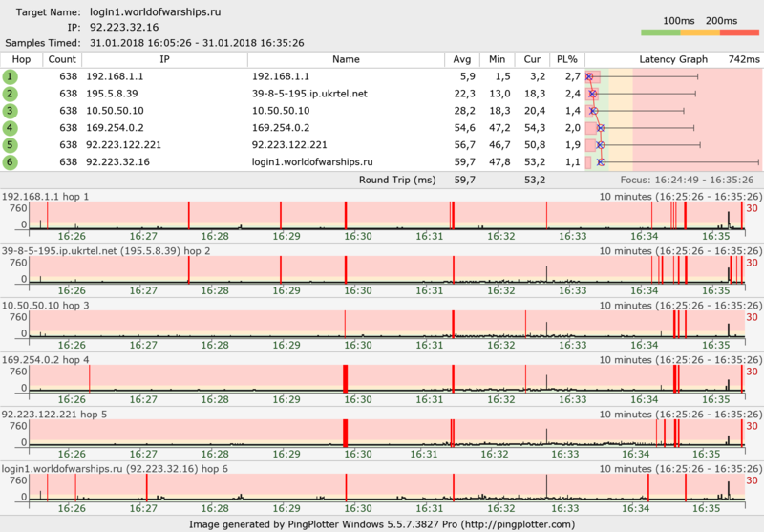
Task: Click hop 6 current latency X marker
Action: (x=601, y=162)
